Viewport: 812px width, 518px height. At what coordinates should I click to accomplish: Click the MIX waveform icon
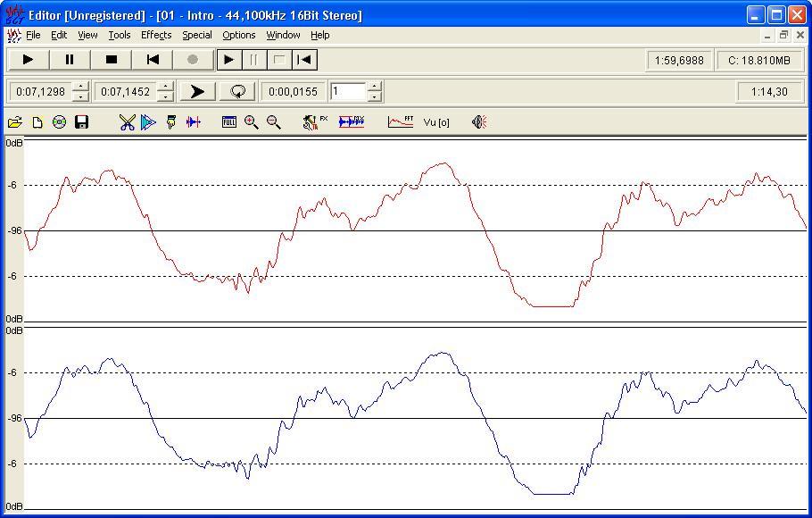click(352, 122)
